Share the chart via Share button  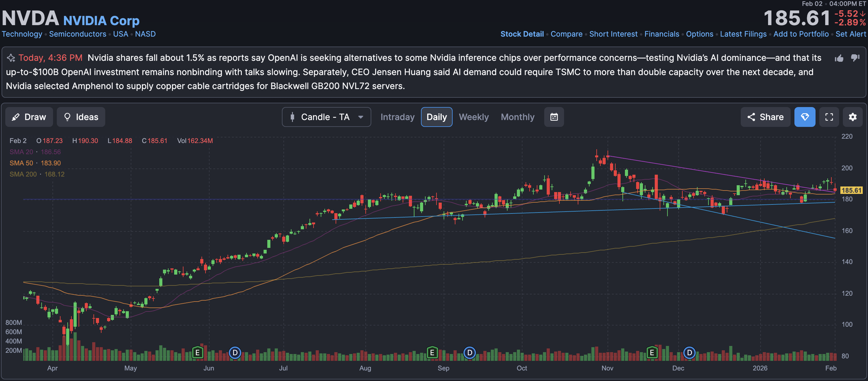coord(765,117)
